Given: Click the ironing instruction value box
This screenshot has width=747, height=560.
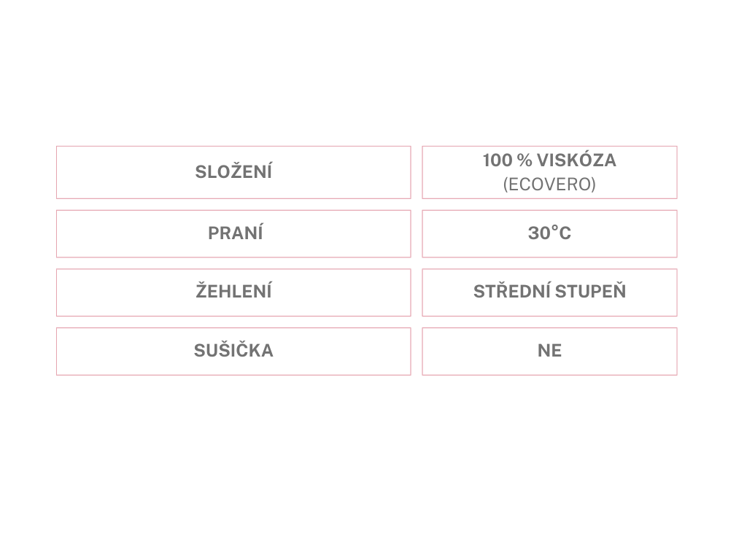Looking at the screenshot, I should click(549, 292).
